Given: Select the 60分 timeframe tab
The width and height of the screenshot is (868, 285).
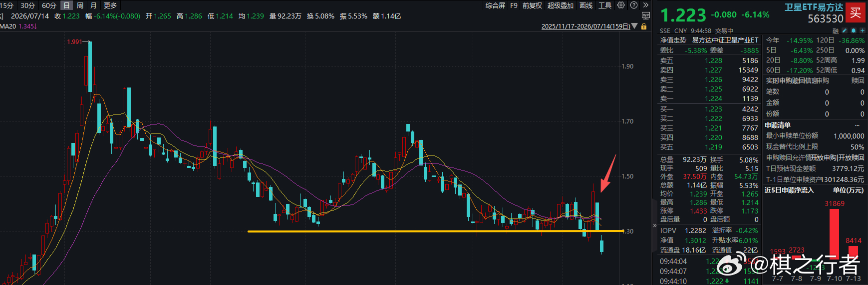Looking at the screenshot, I should coord(49,5).
